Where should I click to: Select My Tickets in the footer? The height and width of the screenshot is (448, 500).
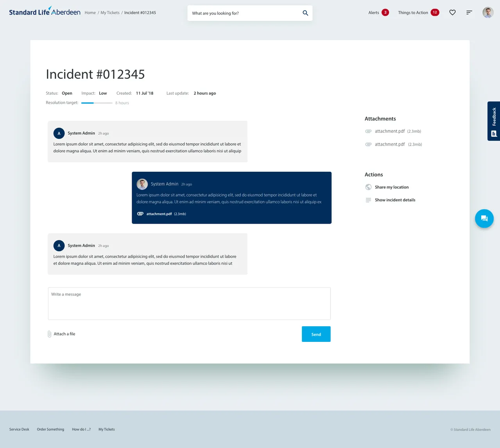tap(106, 429)
